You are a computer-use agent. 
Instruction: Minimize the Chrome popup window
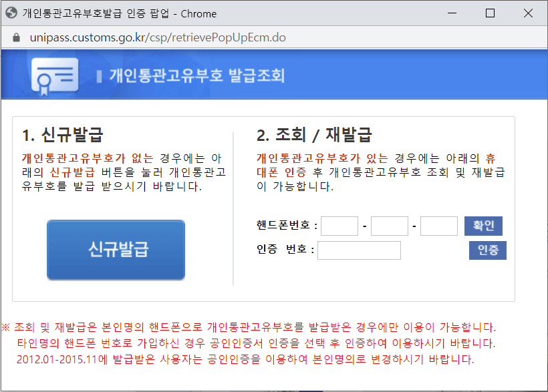[452, 13]
